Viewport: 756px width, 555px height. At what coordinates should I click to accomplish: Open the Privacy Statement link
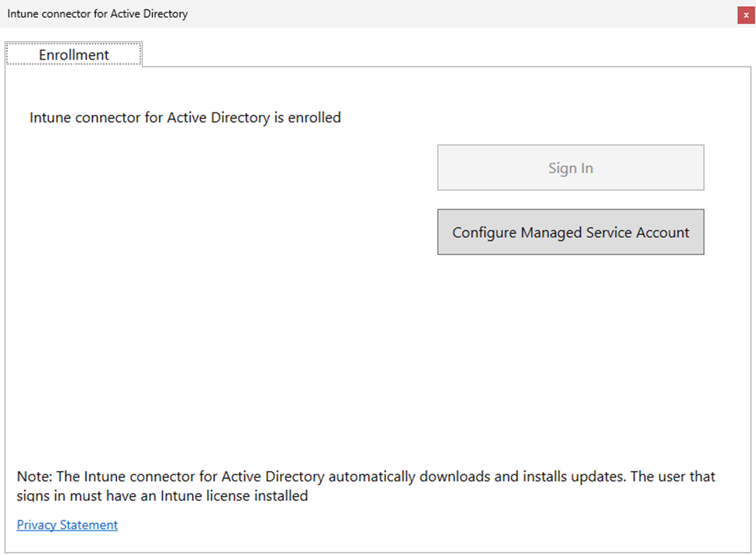(x=67, y=525)
